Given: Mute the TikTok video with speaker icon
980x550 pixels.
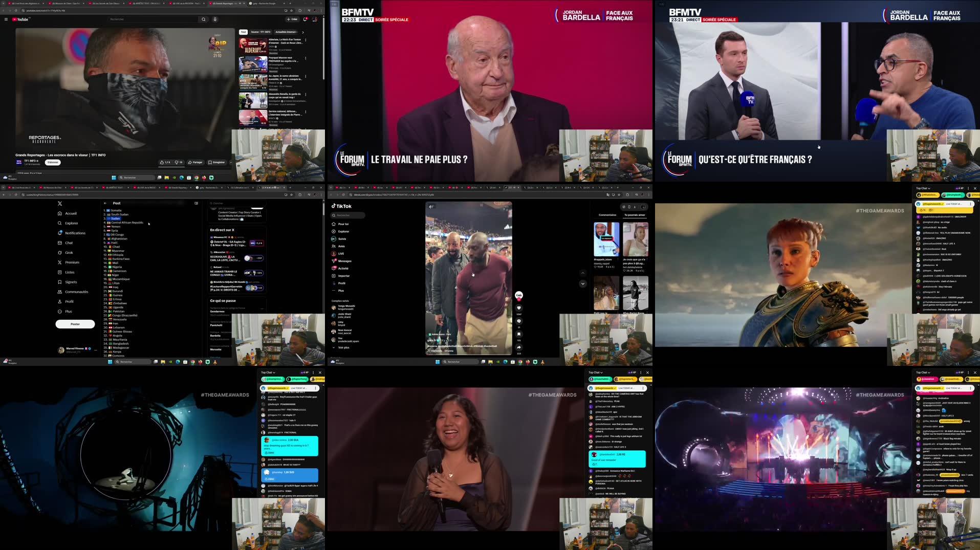Looking at the screenshot, I should [431, 207].
